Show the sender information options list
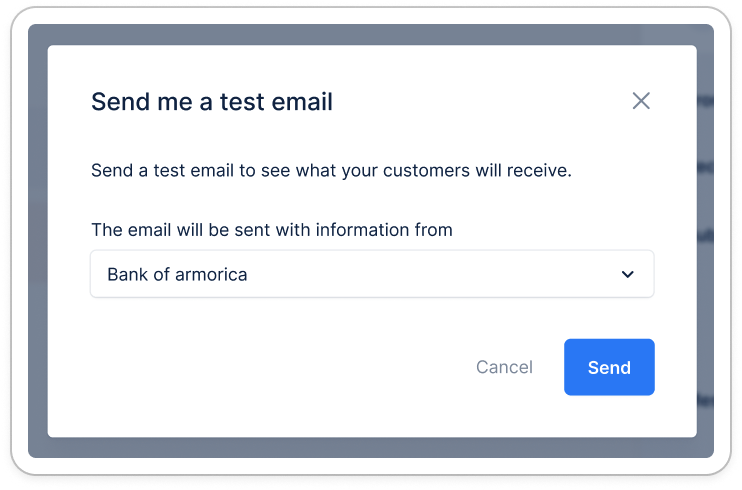Screen dimensions: 742x490 tap(372, 274)
